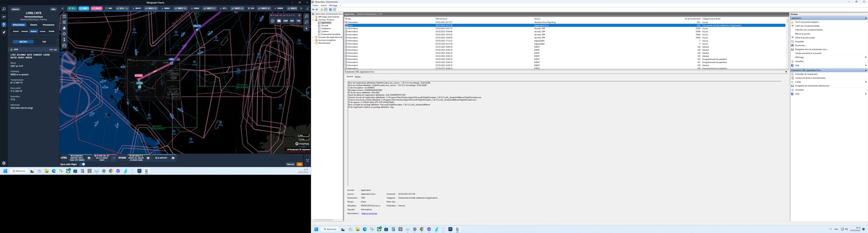Click the image overlay icon on map toolbar
The image size is (868, 233).
tap(64, 46)
